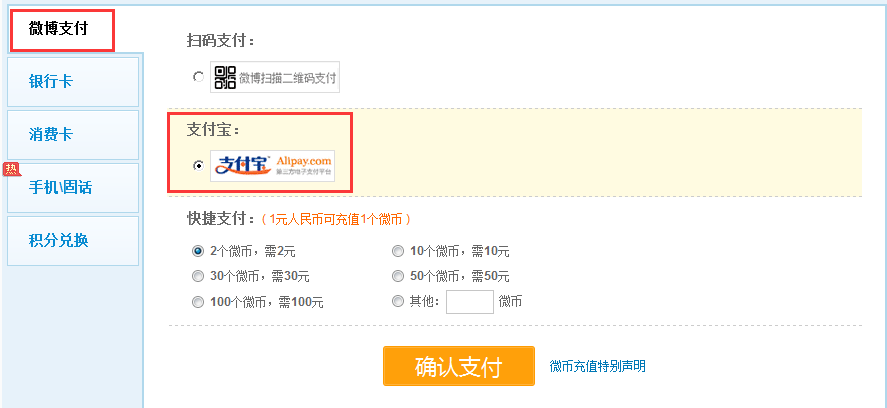Click the custom 微币 amount input field

tap(470, 302)
